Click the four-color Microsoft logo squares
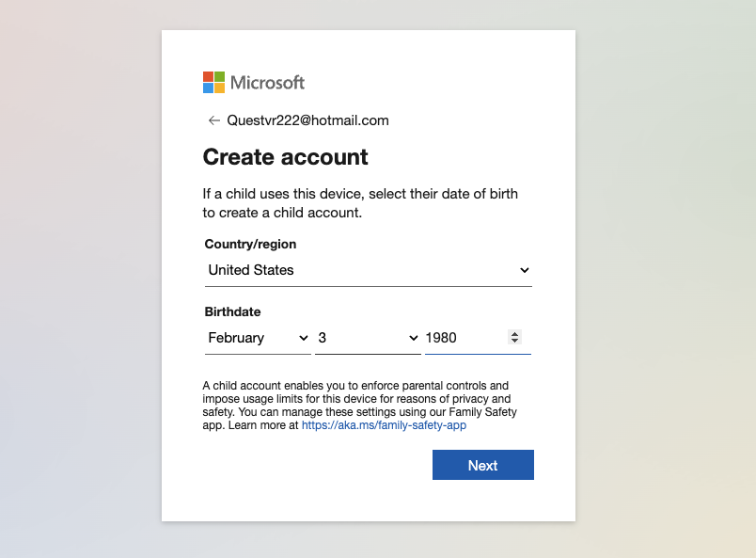Viewport: 756px width, 558px height. tap(213, 83)
